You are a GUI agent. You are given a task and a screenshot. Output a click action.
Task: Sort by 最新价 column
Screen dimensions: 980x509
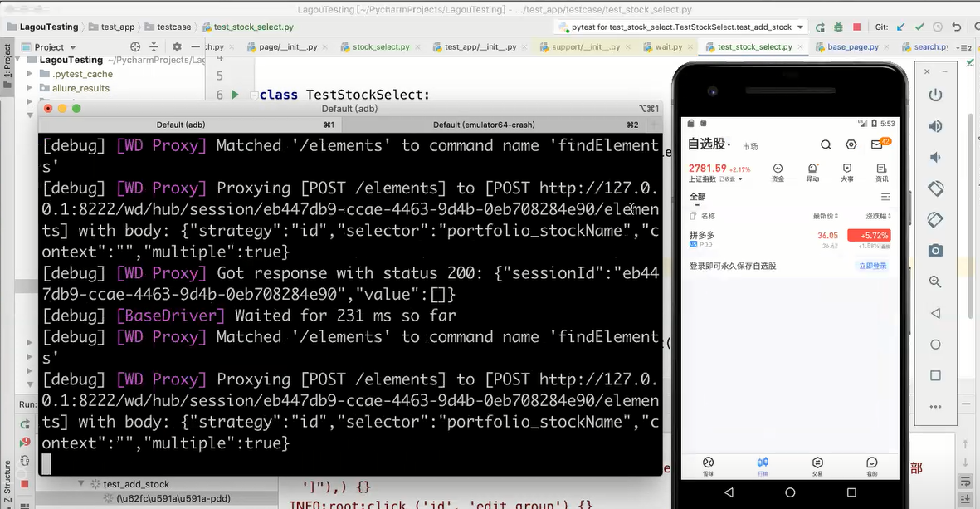click(x=825, y=216)
